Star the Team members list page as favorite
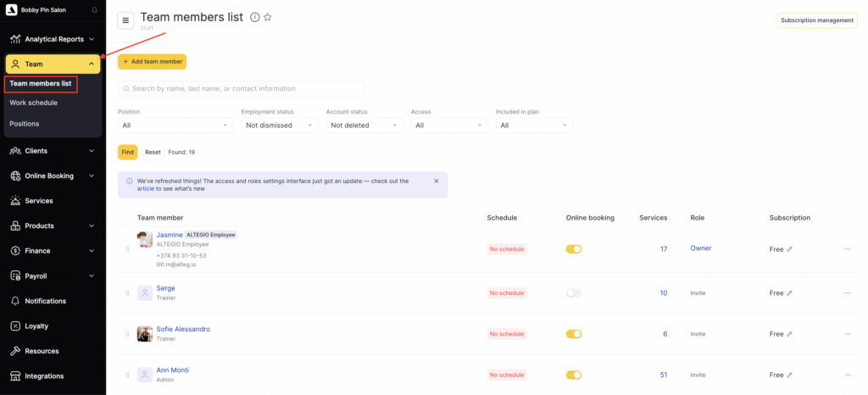 tap(268, 17)
